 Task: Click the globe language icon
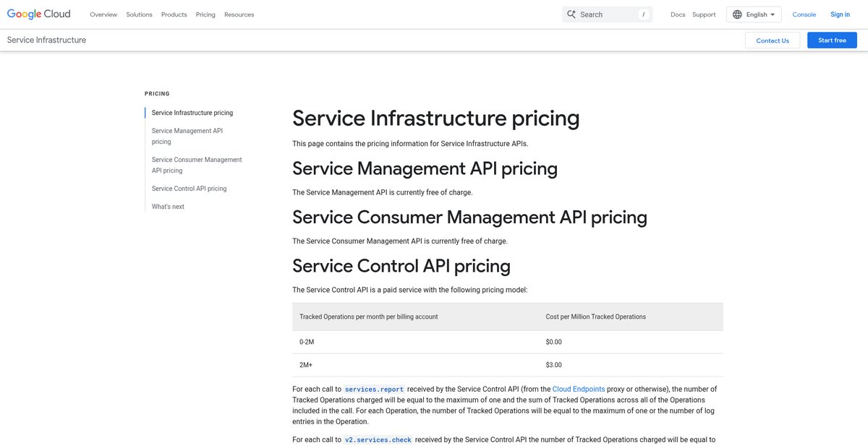click(x=737, y=14)
